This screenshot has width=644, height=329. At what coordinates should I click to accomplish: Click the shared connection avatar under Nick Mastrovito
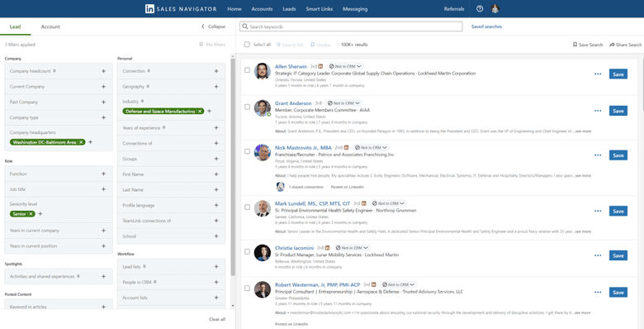click(x=280, y=187)
